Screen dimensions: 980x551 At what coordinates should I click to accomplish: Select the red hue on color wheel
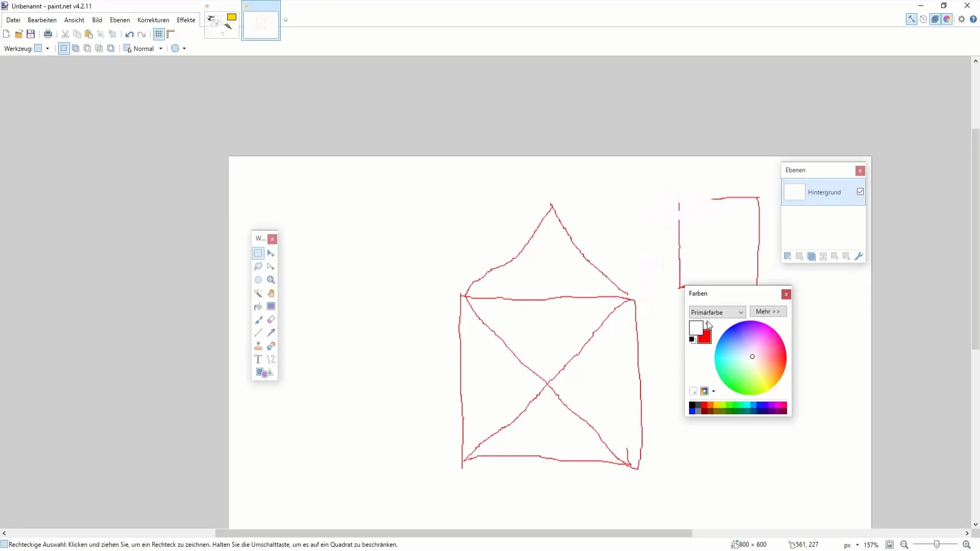coord(785,357)
